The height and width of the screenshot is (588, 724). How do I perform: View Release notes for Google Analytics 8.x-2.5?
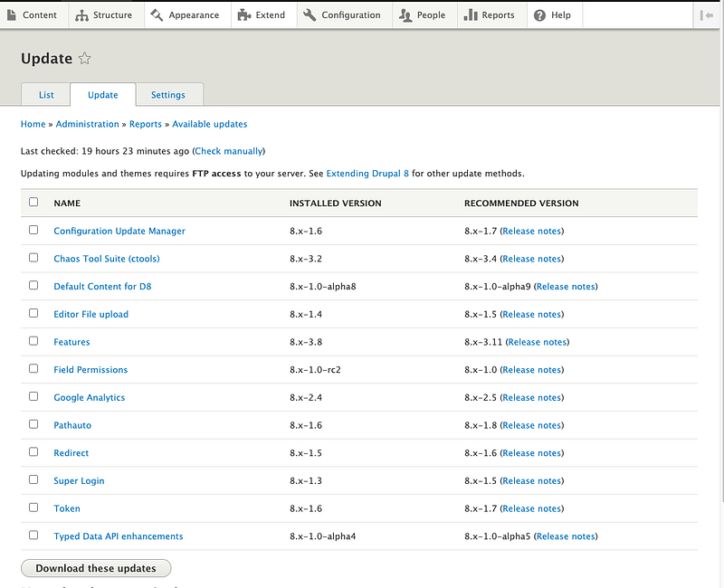[532, 397]
